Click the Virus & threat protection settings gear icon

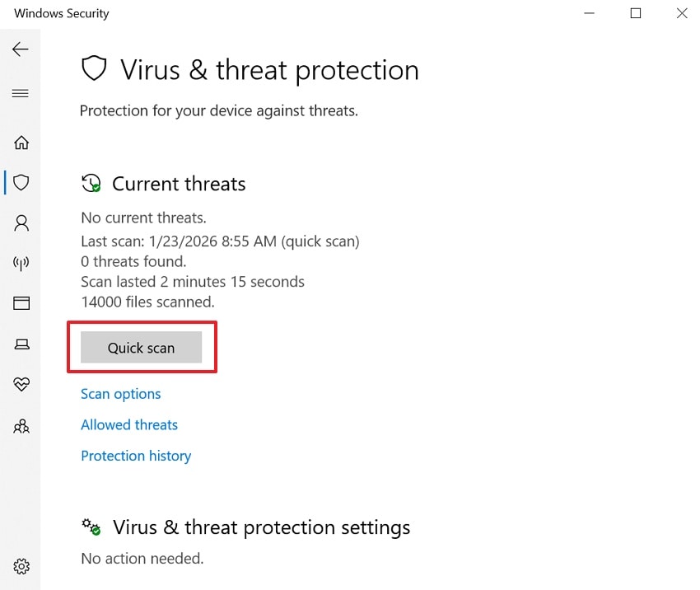(91, 527)
